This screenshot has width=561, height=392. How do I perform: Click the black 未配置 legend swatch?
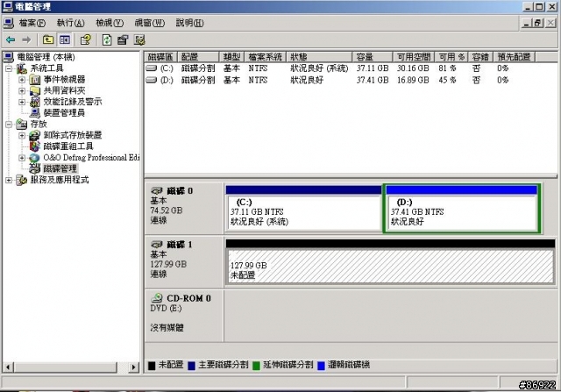pos(152,366)
